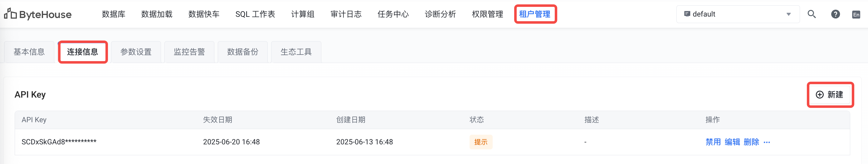
Task: Switch language with the En icon
Action: [x=856, y=14]
